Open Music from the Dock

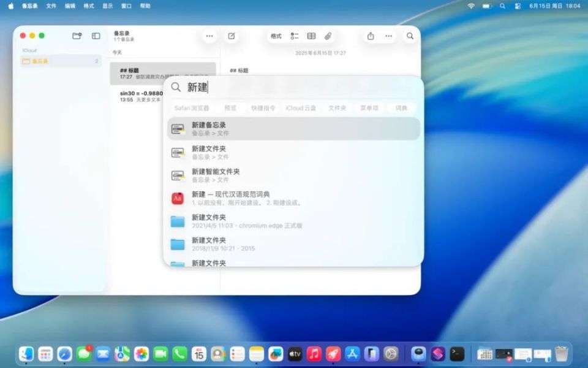point(314,354)
